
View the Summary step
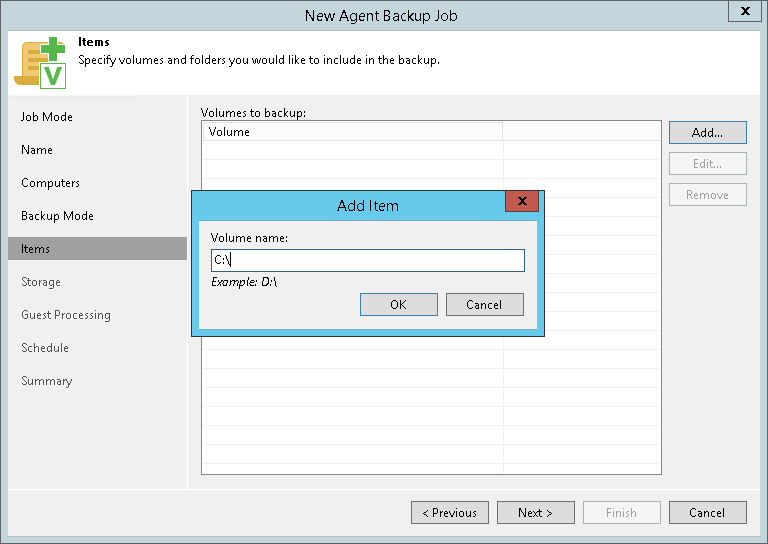click(x=47, y=381)
